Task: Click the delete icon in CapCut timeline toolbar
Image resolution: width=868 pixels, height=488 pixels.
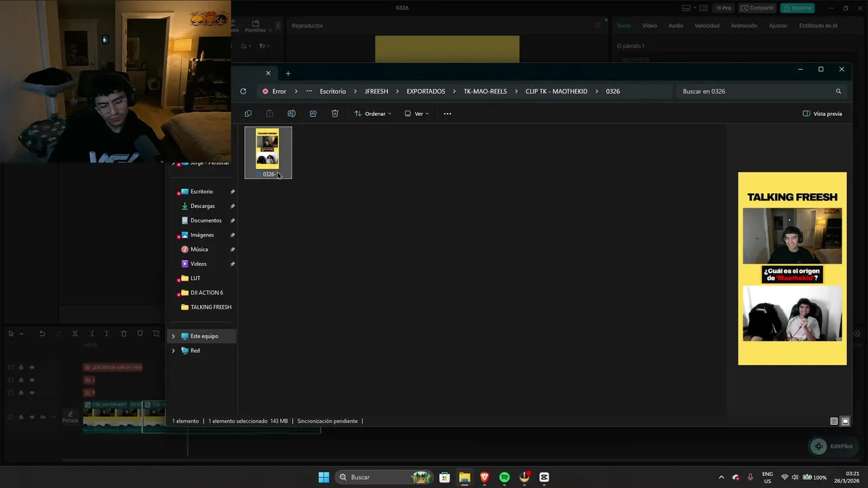Action: coord(123,333)
